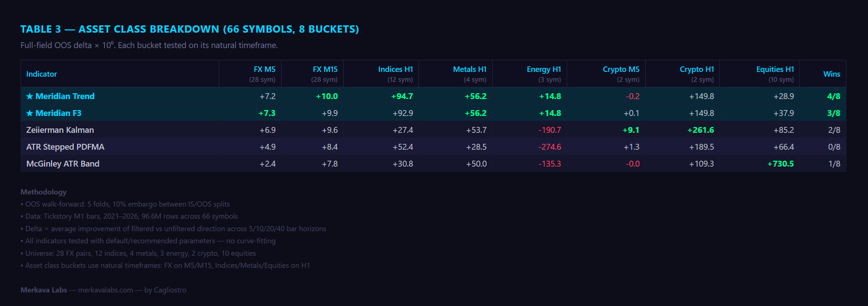Click the Table 3 Asset Class Breakdown title
Viewport: 868px width, 306px height.
coord(190,29)
